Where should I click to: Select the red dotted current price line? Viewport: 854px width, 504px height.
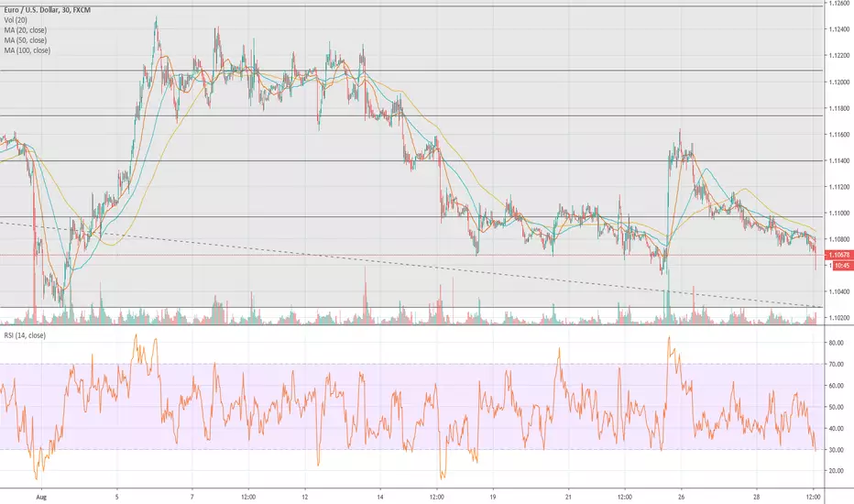(411, 255)
